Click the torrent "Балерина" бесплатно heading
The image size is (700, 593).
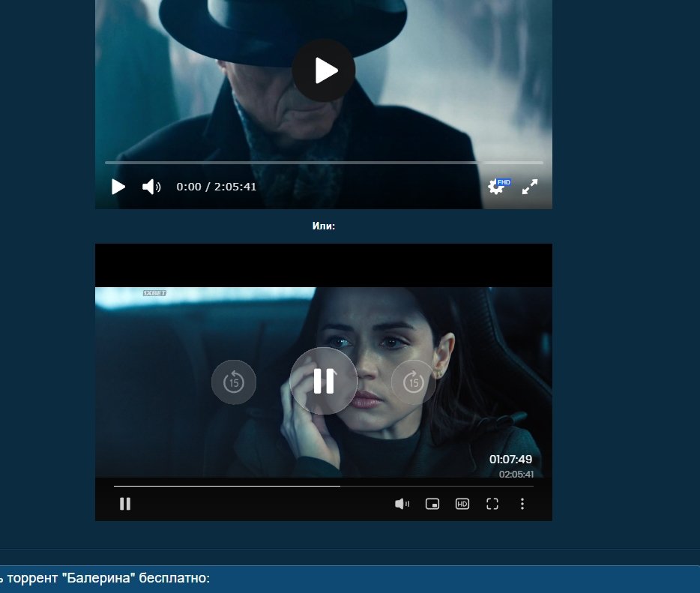click(x=105, y=578)
